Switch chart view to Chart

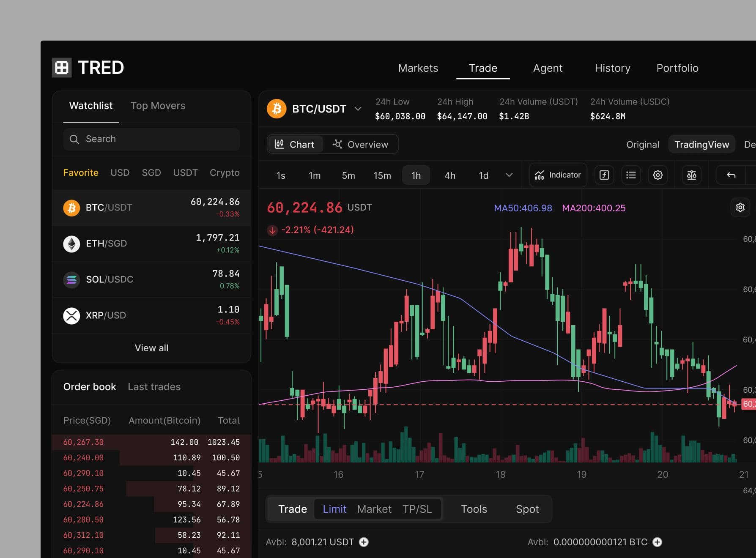pos(295,145)
